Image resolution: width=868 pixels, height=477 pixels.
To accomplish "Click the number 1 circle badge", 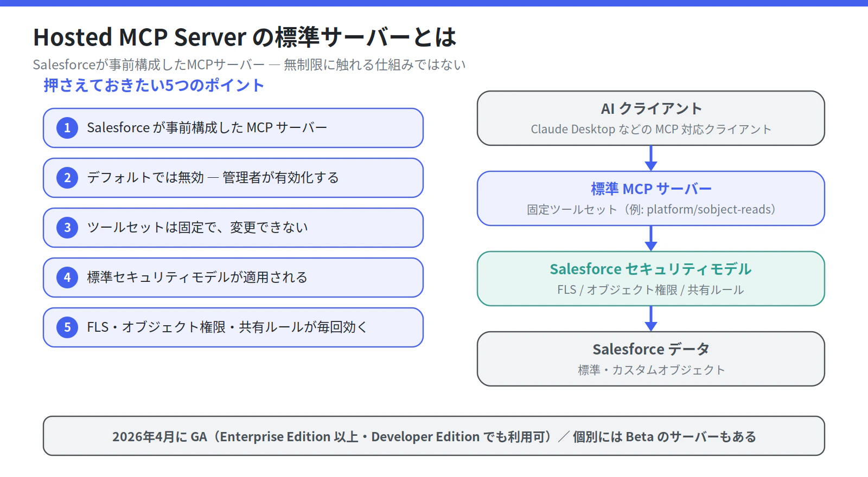I will 67,128.
